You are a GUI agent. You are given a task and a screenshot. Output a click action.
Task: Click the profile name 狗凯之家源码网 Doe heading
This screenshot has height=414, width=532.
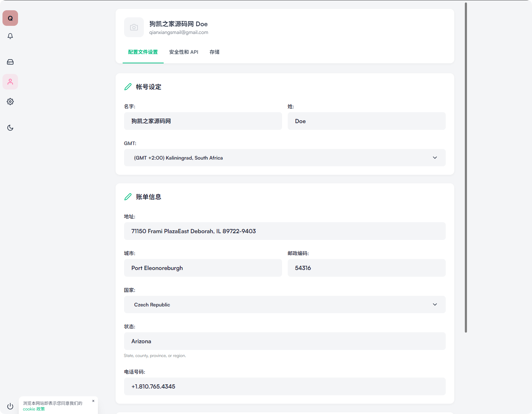click(x=179, y=24)
